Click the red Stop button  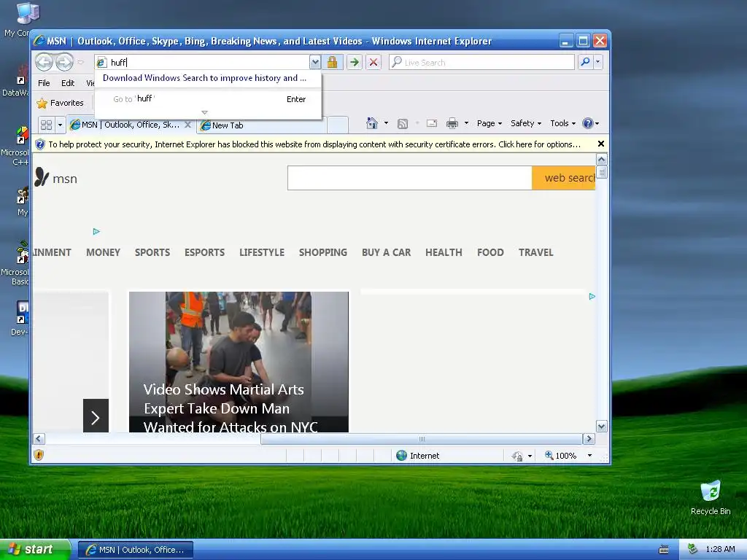pos(373,62)
